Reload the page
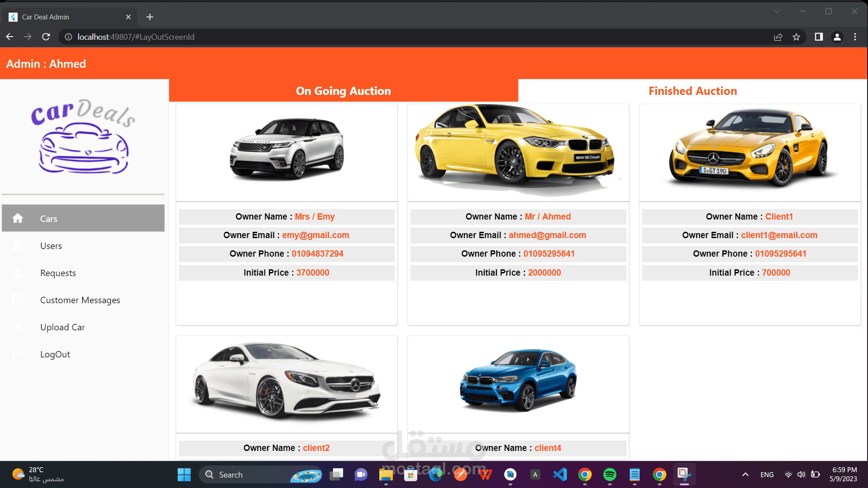Screen dimensions: 868x488 (46, 37)
